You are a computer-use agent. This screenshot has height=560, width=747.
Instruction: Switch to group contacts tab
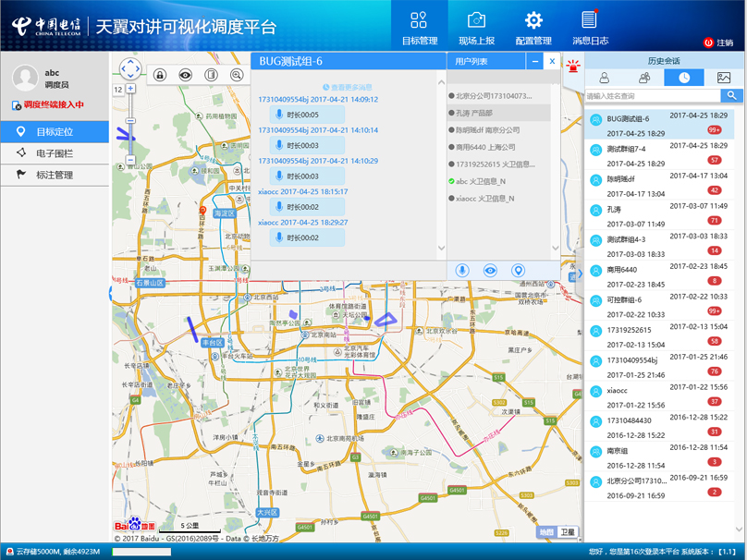(644, 78)
